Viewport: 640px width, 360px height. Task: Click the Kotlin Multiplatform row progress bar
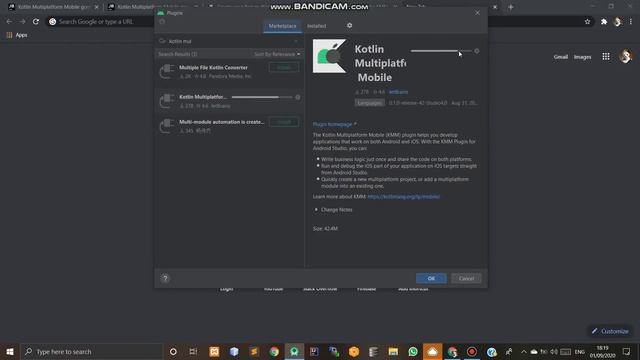[x=262, y=97]
